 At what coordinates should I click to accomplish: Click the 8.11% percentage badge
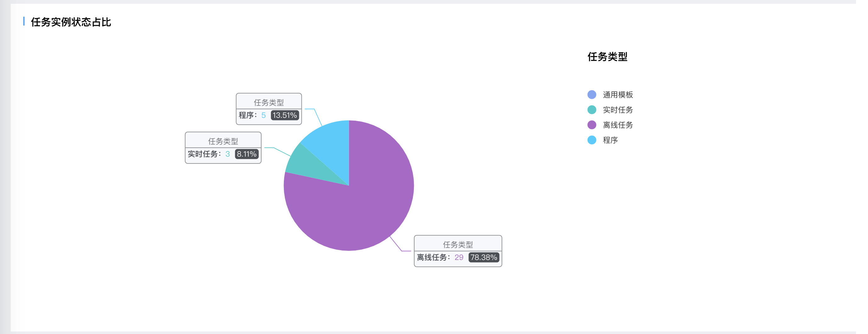pyautogui.click(x=247, y=154)
